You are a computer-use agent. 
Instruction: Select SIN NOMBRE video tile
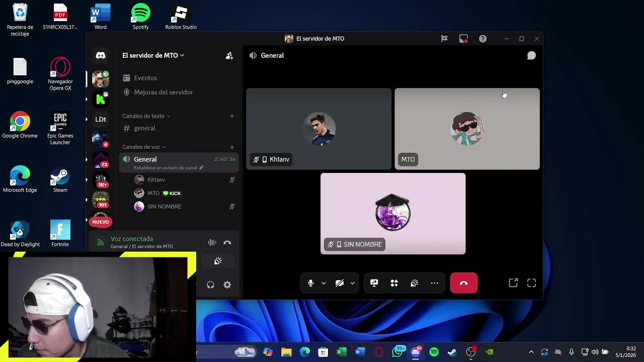pyautogui.click(x=393, y=214)
